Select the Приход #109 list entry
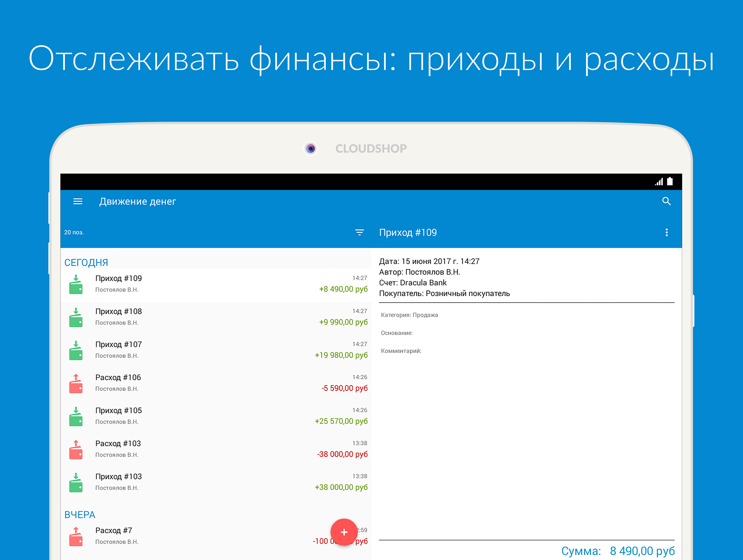The image size is (743, 560). [x=216, y=285]
